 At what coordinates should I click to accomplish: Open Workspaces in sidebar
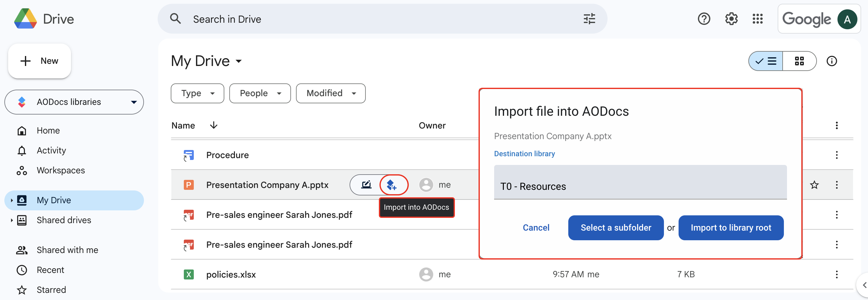61,170
